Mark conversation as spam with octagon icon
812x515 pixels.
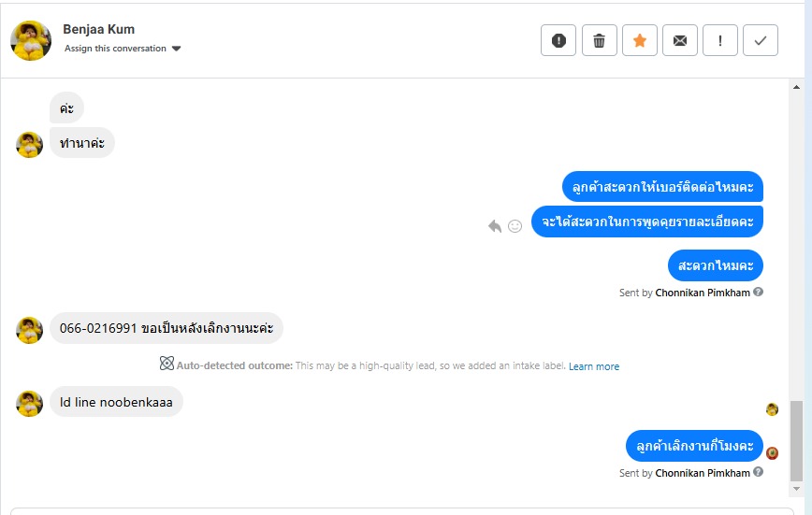coord(558,40)
